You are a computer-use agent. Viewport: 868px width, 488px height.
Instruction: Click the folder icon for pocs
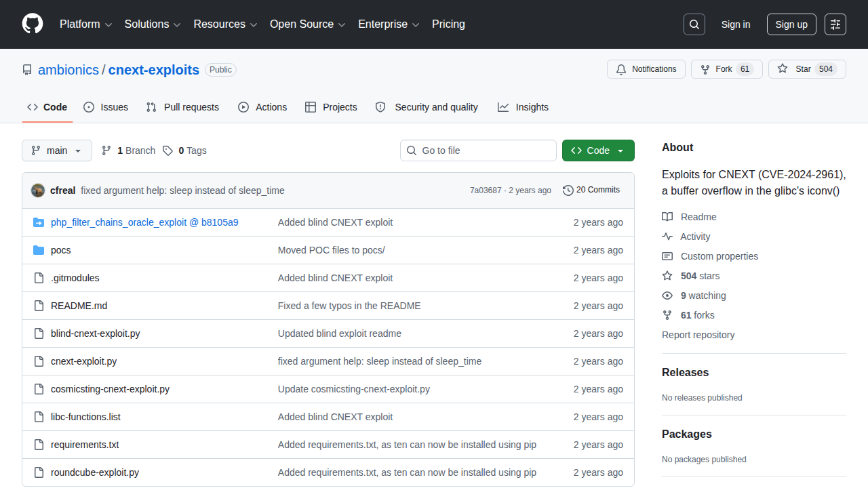[x=39, y=250]
